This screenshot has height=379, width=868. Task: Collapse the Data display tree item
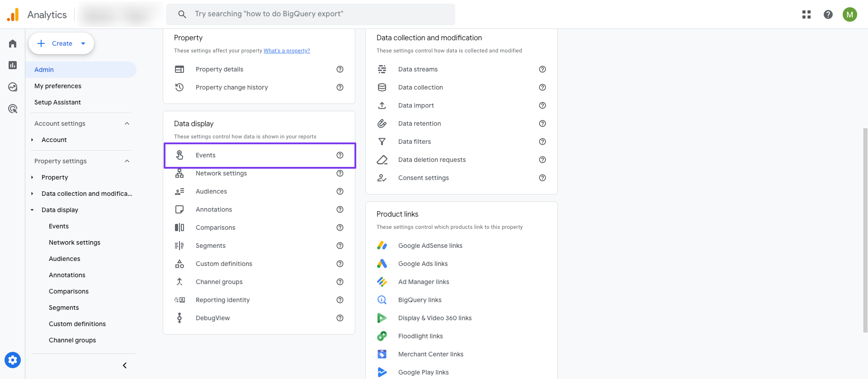[x=32, y=210]
